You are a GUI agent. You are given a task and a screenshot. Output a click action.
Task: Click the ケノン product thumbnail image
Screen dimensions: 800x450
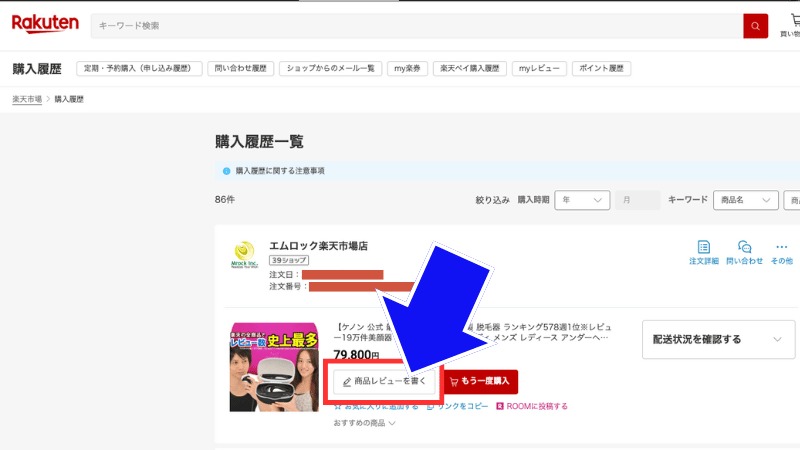tap(274, 367)
